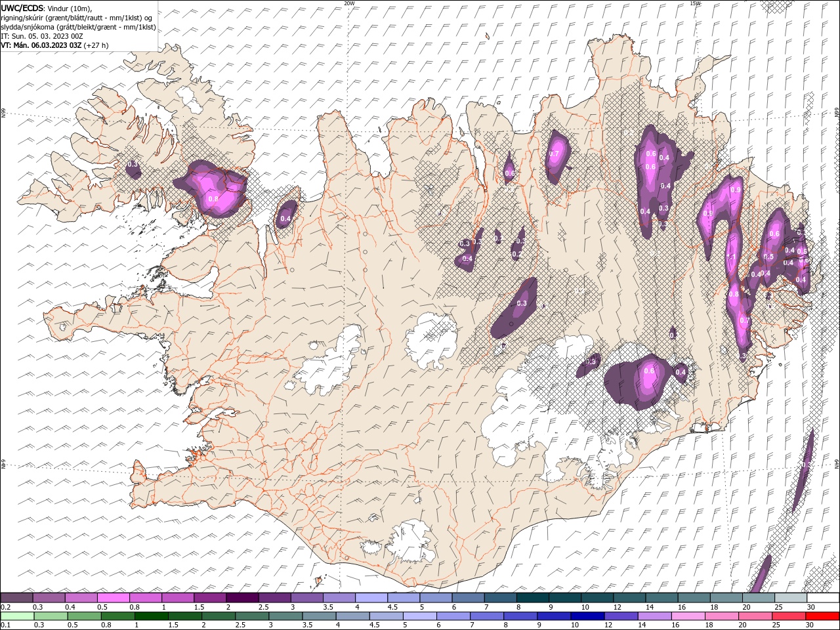The height and width of the screenshot is (630, 840).
Task: Select upper-row legend swatch starting at 6
Action: click(467, 598)
